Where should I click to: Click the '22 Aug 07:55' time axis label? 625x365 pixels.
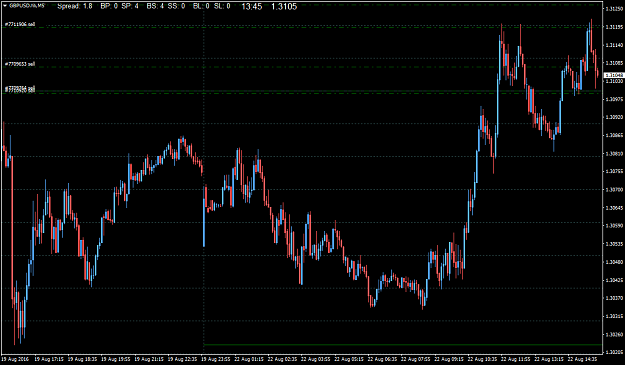coord(415,359)
